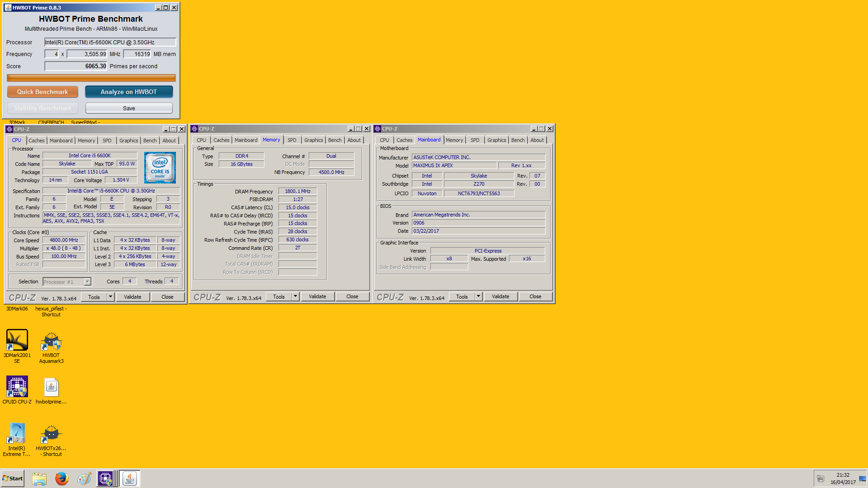Open Mainboard tab in left CPU-Z window
The width and height of the screenshot is (868, 488).
61,141
